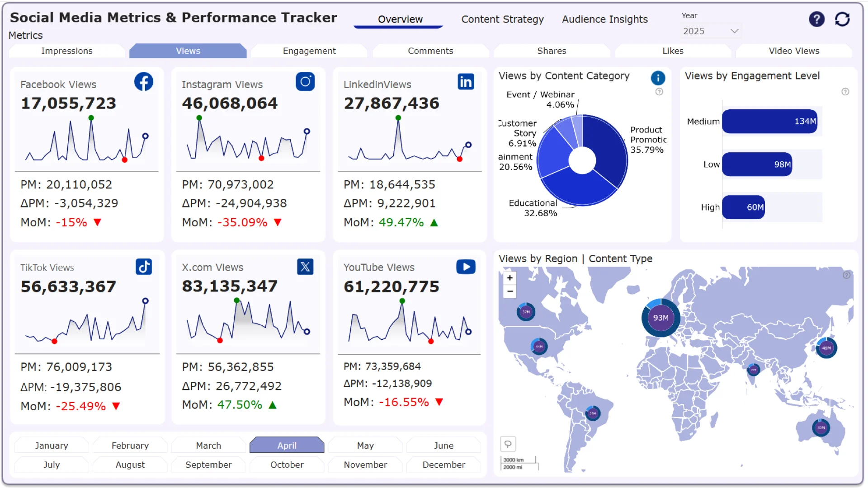The image size is (868, 488).
Task: Filter by March
Action: [x=208, y=446]
